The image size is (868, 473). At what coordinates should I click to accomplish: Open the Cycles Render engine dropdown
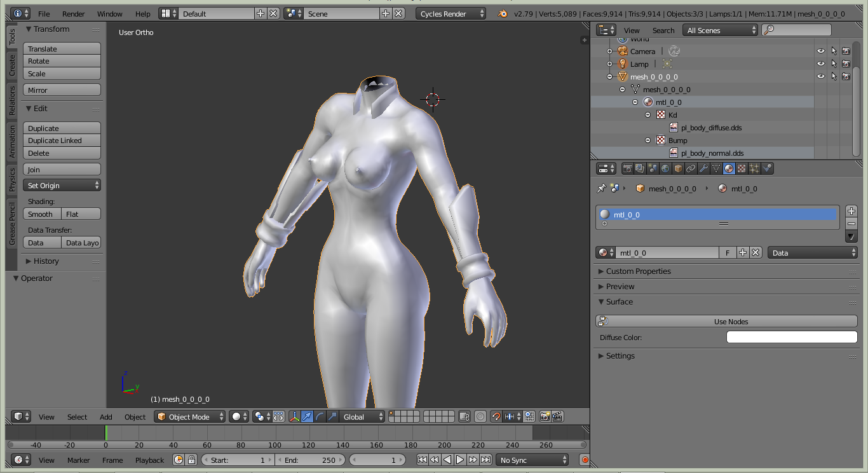(x=451, y=13)
